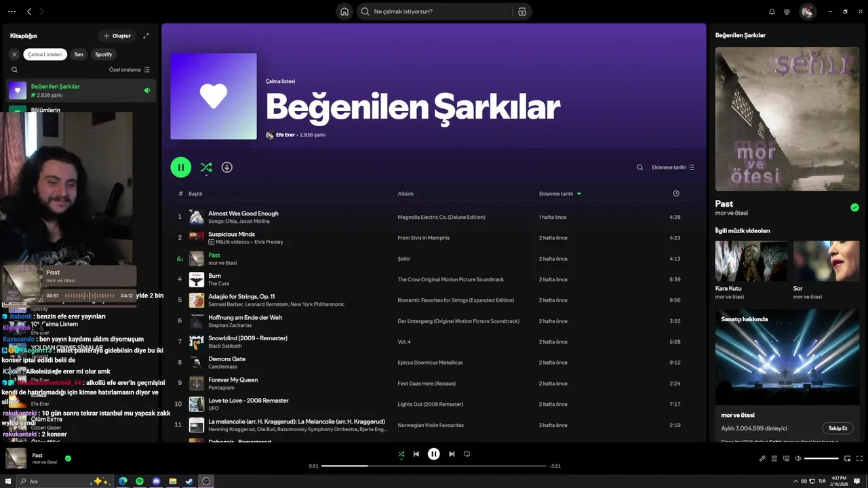Mute the volume speaker icon
Image resolution: width=868 pixels, height=488 pixels.
click(797, 459)
